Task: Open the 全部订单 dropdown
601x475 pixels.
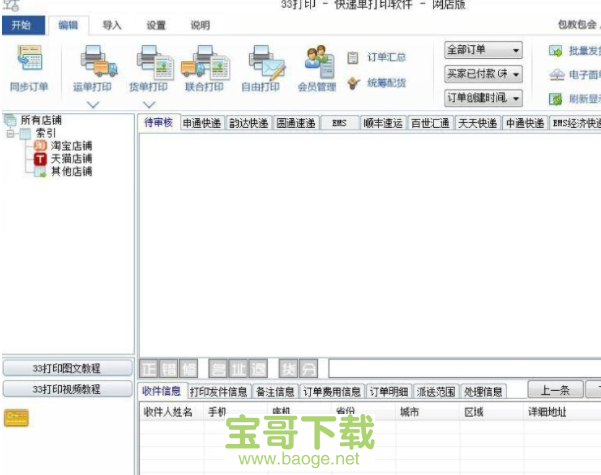Action: click(483, 50)
